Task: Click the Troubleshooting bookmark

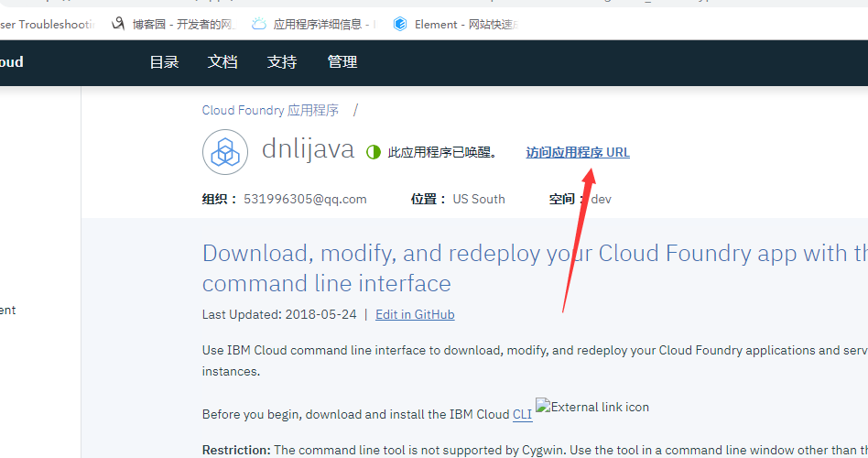Action: point(47,25)
